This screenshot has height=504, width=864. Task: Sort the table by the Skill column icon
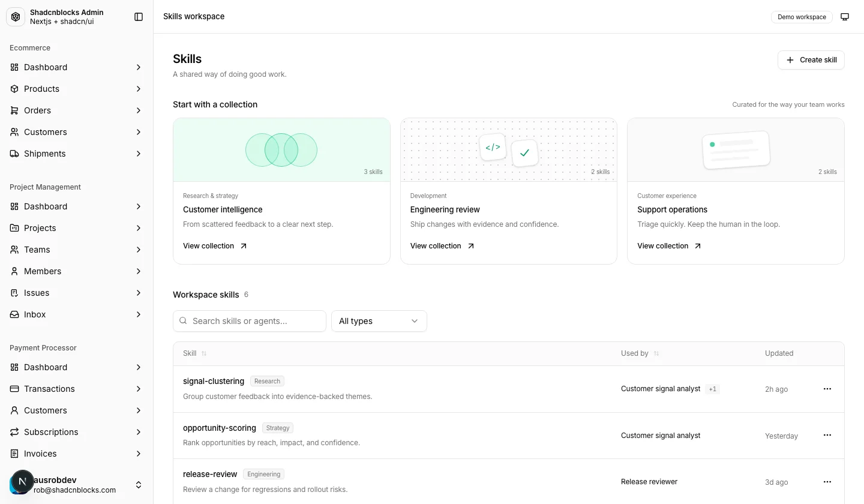204,353
